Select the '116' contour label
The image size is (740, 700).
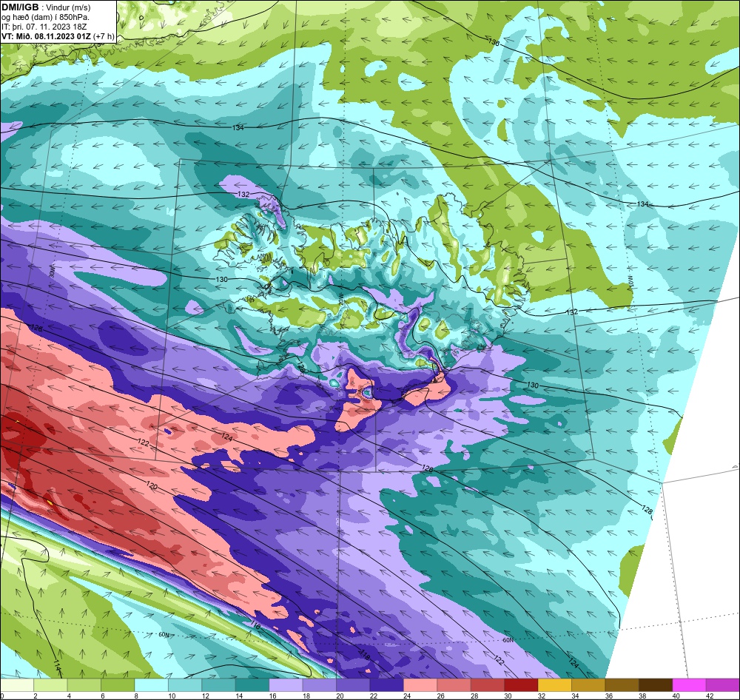point(255,626)
